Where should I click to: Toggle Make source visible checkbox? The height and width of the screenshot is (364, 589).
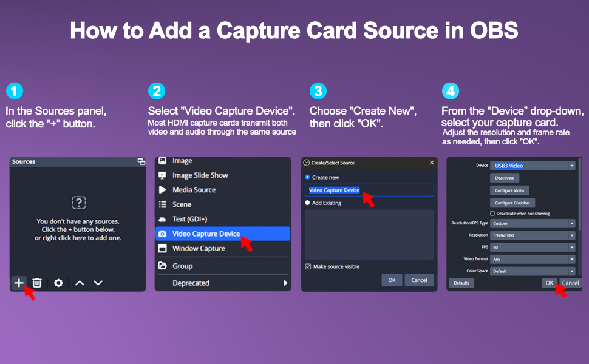[308, 266]
